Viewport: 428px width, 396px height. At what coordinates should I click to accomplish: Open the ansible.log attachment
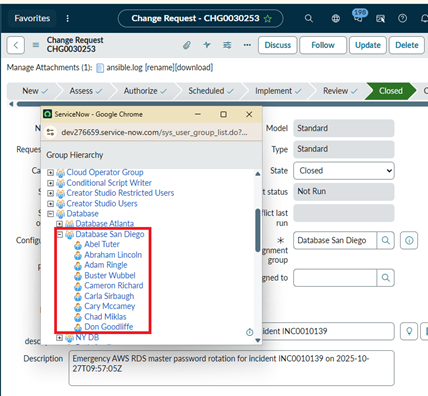124,68
